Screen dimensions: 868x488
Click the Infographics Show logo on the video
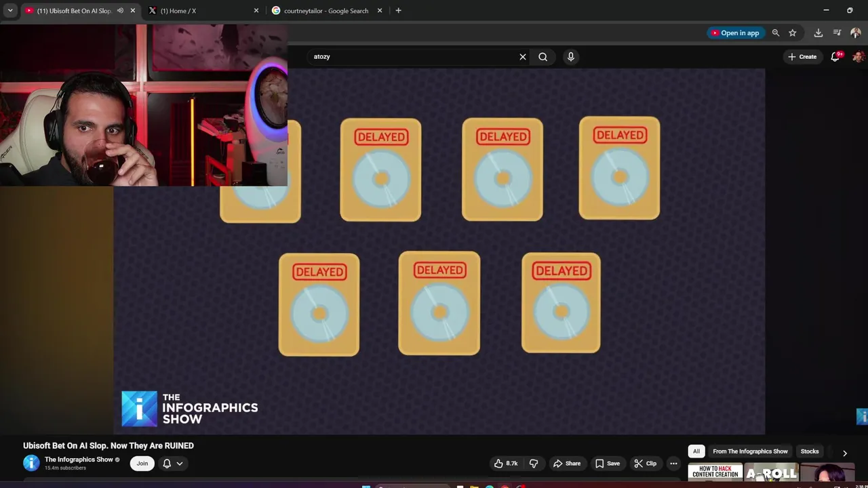190,409
